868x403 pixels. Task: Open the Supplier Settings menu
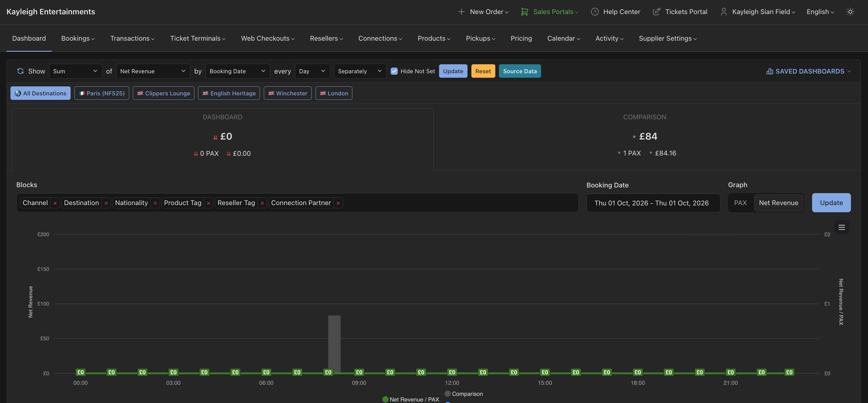pyautogui.click(x=668, y=38)
